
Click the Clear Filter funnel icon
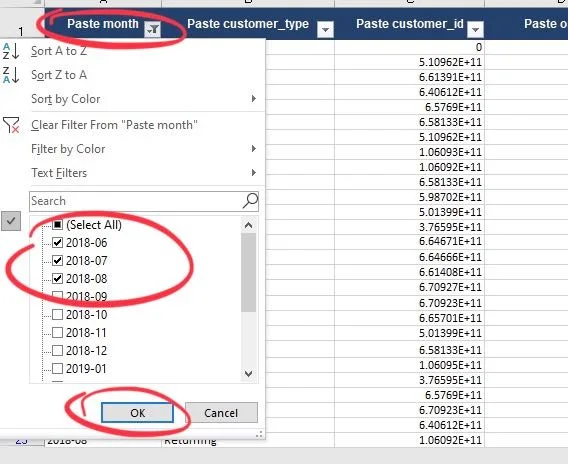[11, 125]
